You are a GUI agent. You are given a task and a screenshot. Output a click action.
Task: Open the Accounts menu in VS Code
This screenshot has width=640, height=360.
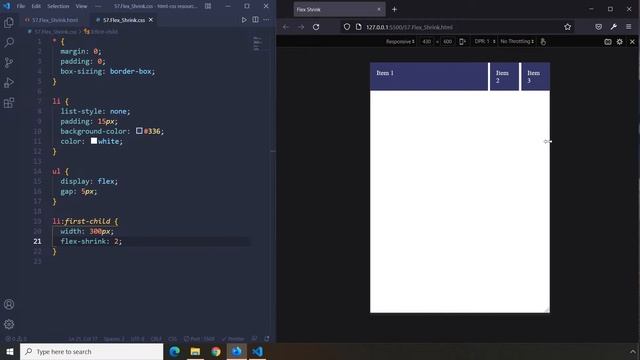click(9, 304)
